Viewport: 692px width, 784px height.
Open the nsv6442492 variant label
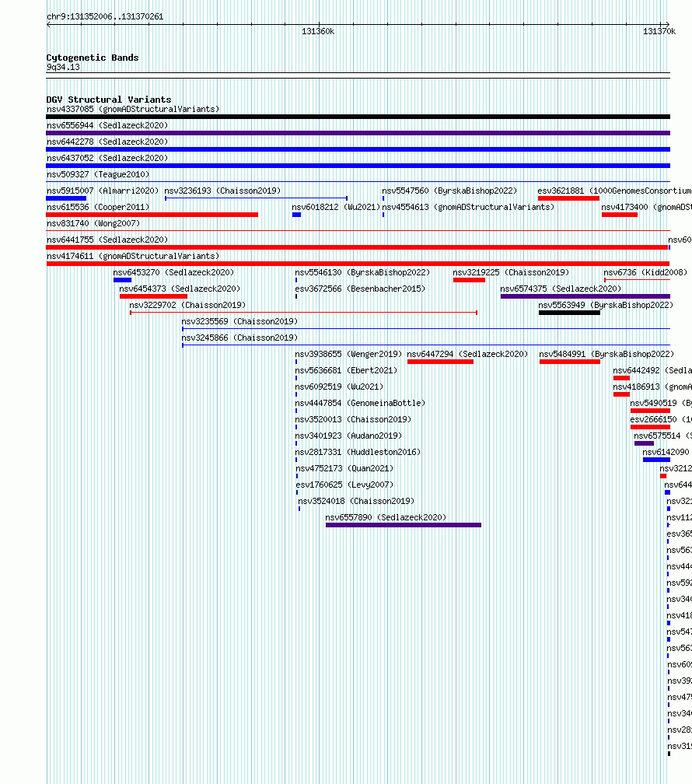(x=652, y=370)
